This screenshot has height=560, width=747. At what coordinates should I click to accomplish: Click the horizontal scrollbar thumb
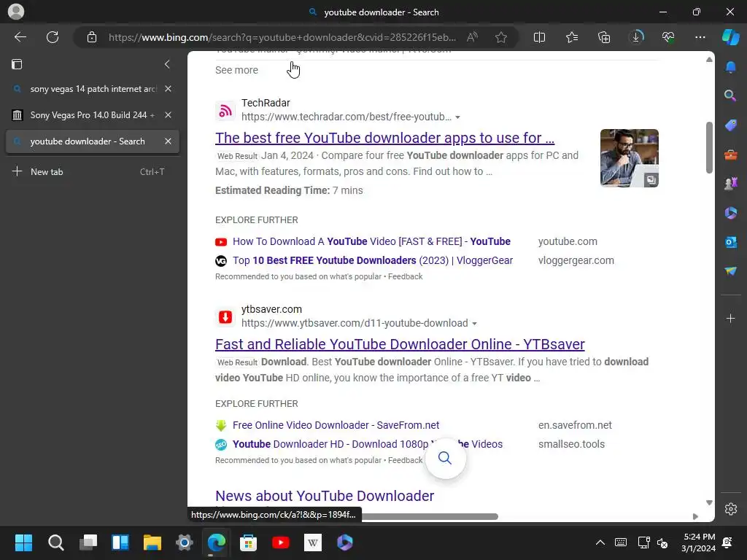430,517
